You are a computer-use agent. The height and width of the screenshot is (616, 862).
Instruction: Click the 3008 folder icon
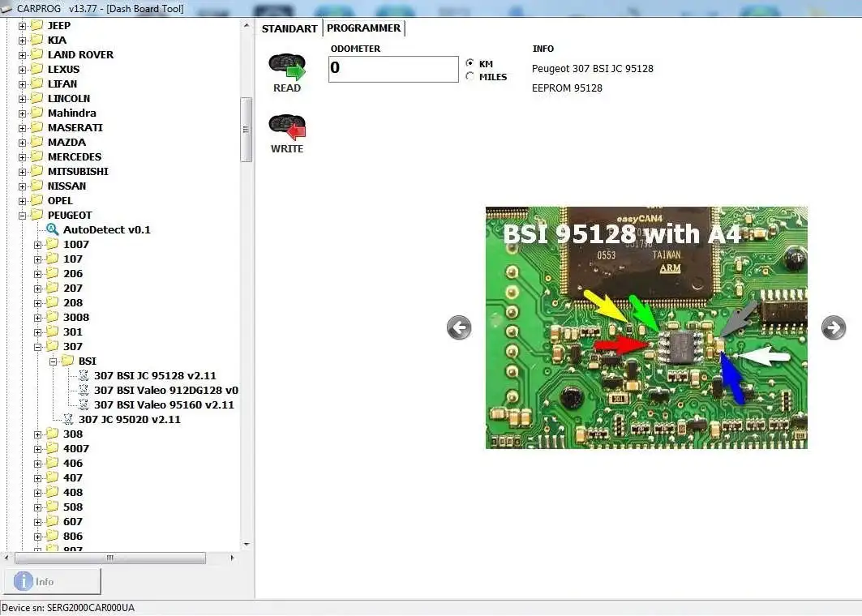tap(52, 317)
